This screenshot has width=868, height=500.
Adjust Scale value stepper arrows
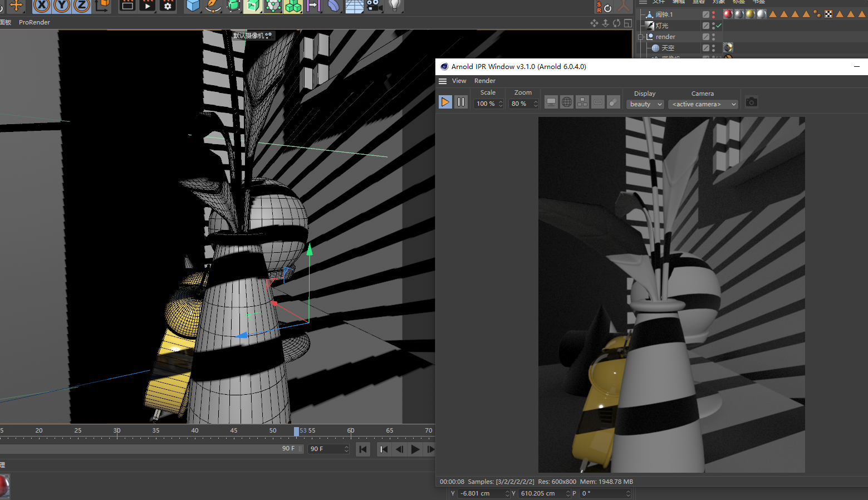[501, 104]
